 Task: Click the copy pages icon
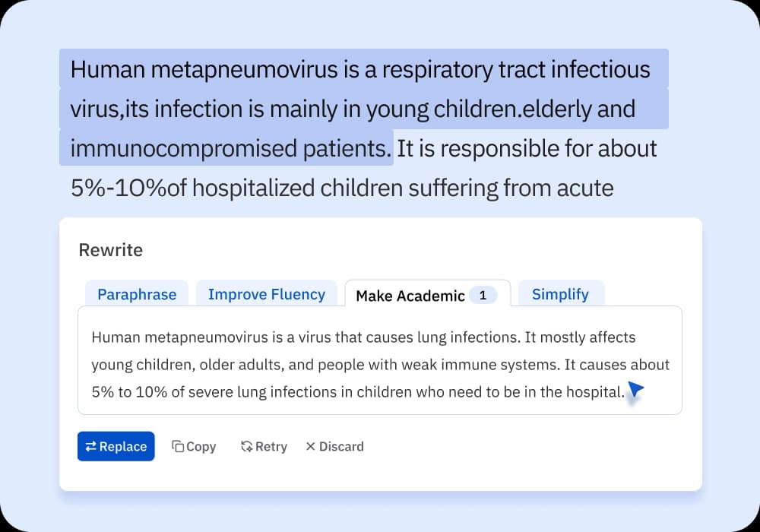point(177,446)
